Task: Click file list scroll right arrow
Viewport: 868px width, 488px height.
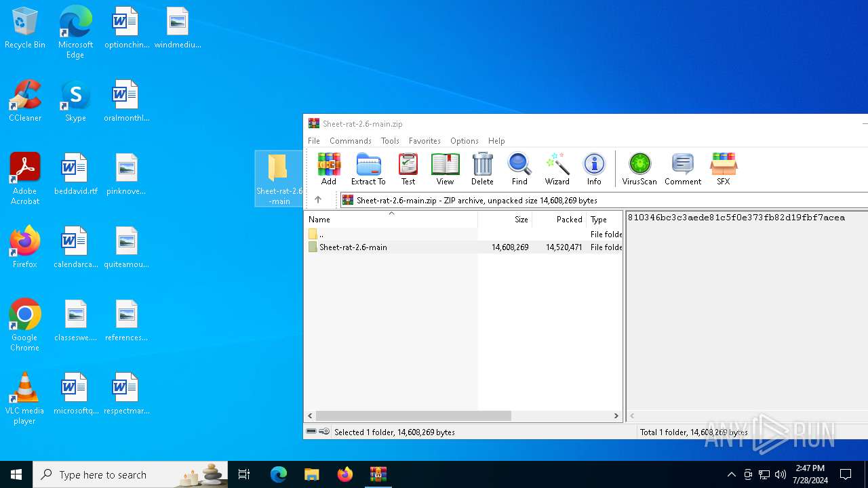Action: 616,415
